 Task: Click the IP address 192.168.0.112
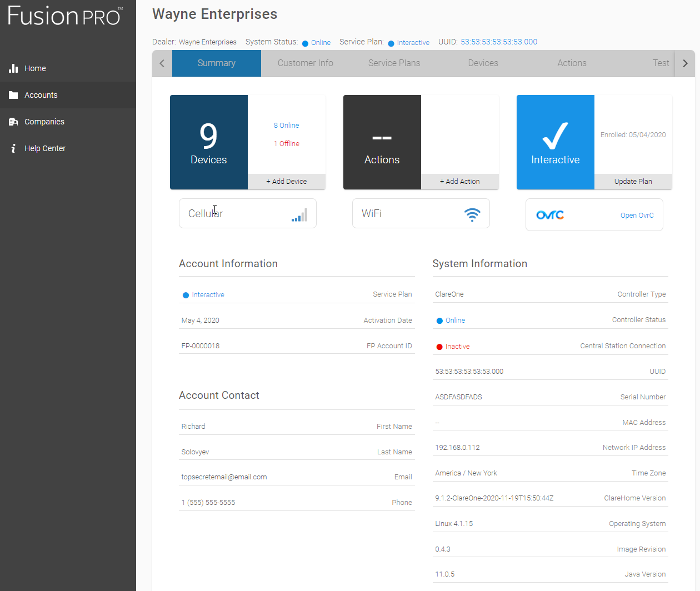pyautogui.click(x=458, y=448)
